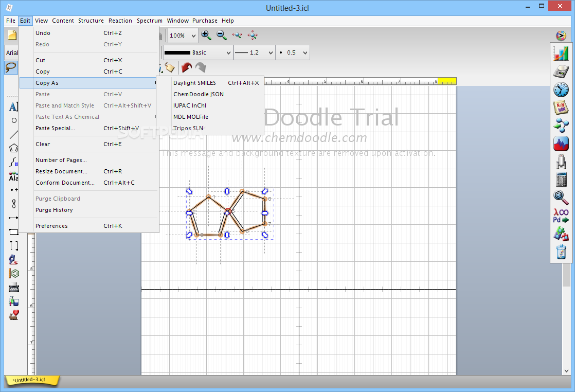Open Preferences from Edit menu
575x392 pixels.
[89, 226]
